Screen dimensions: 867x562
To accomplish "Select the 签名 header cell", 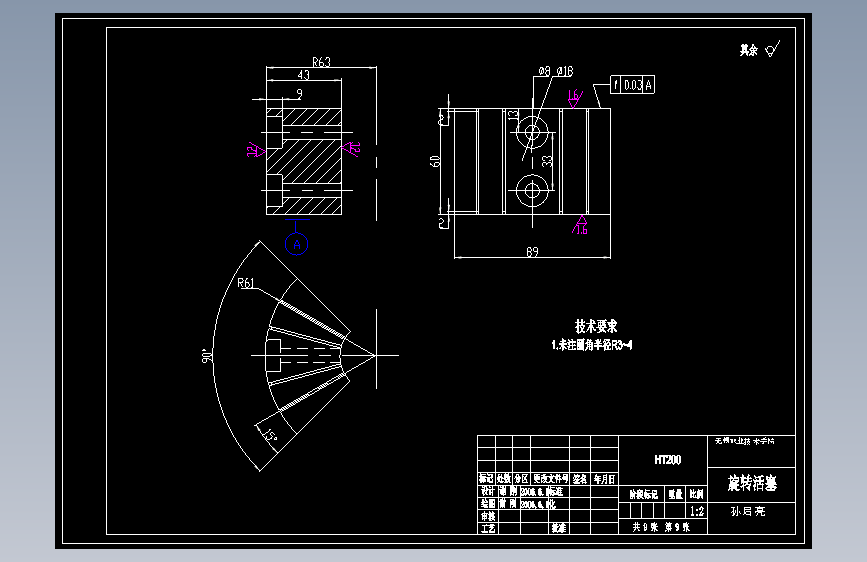I will (579, 479).
